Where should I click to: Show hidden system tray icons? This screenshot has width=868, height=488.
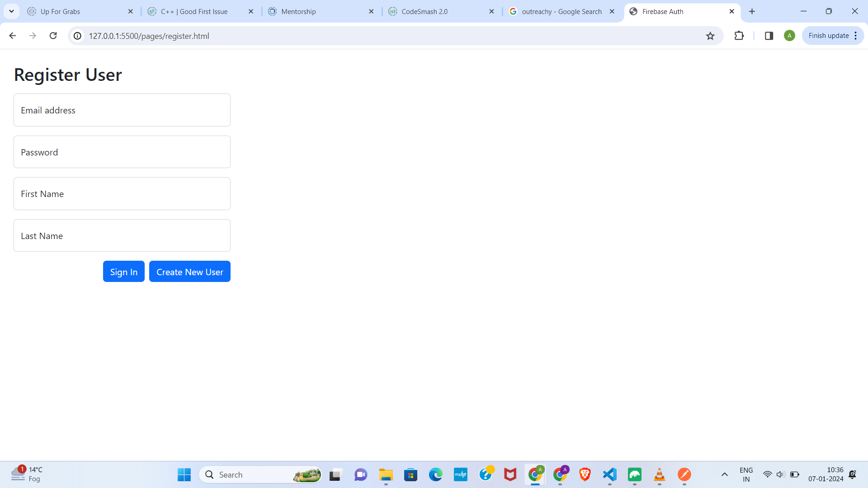[x=724, y=474]
